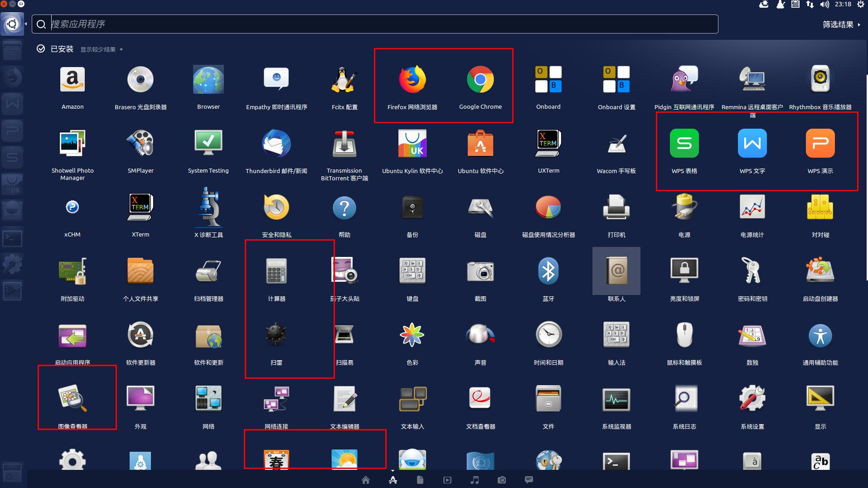Launch Shotwell Photo Manager

pyautogui.click(x=73, y=144)
